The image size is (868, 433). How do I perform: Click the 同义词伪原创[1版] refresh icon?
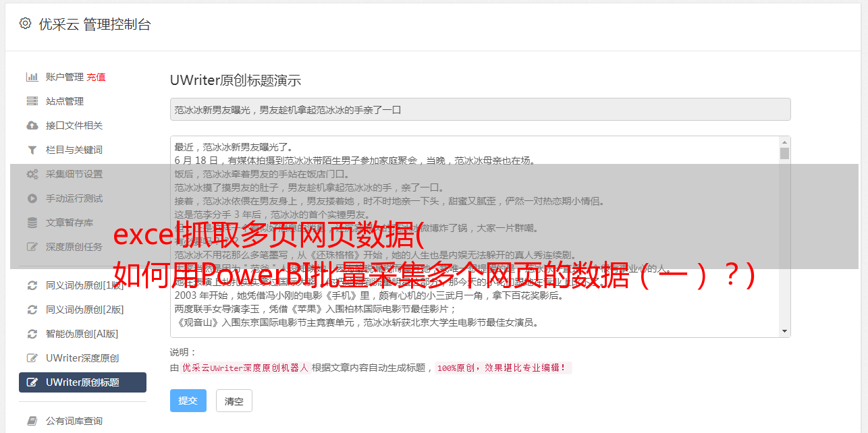(x=32, y=285)
